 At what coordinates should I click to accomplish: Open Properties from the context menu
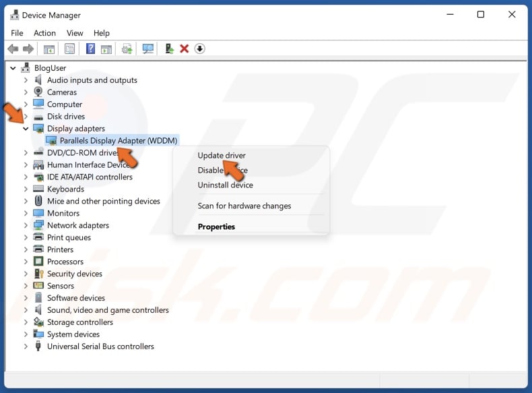click(x=216, y=226)
